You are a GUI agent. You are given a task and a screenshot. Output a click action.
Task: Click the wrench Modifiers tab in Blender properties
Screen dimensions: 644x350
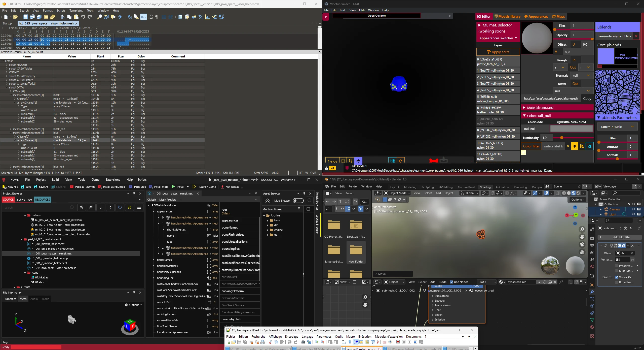click(x=592, y=292)
